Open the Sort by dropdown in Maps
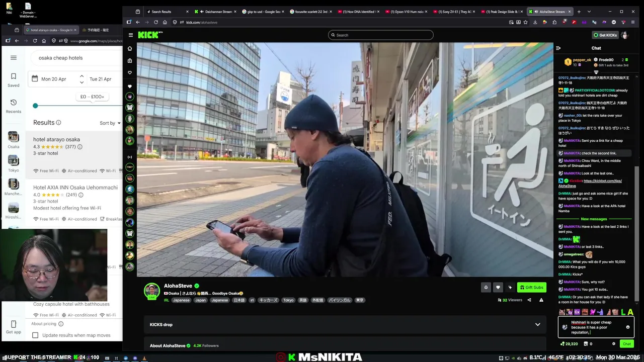Viewport: 644px width, 362px height. (110, 123)
